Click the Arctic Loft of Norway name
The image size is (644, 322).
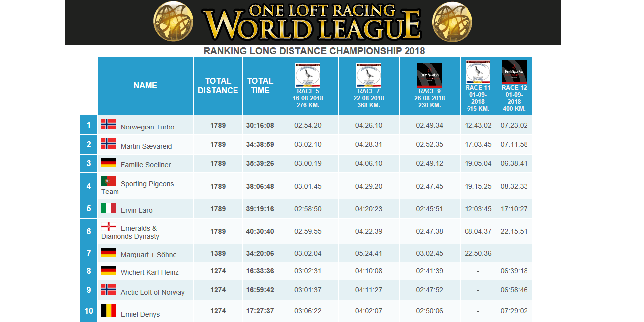click(153, 292)
